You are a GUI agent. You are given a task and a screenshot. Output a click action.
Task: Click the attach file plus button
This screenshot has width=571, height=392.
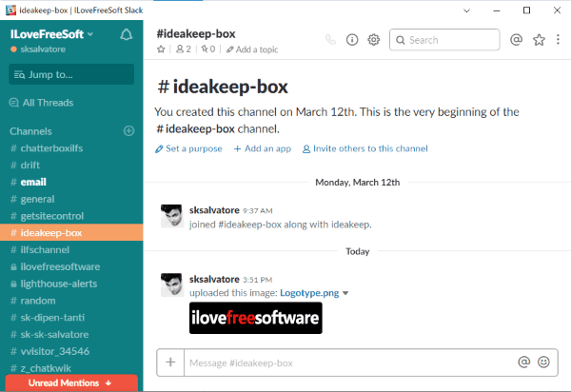[170, 362]
